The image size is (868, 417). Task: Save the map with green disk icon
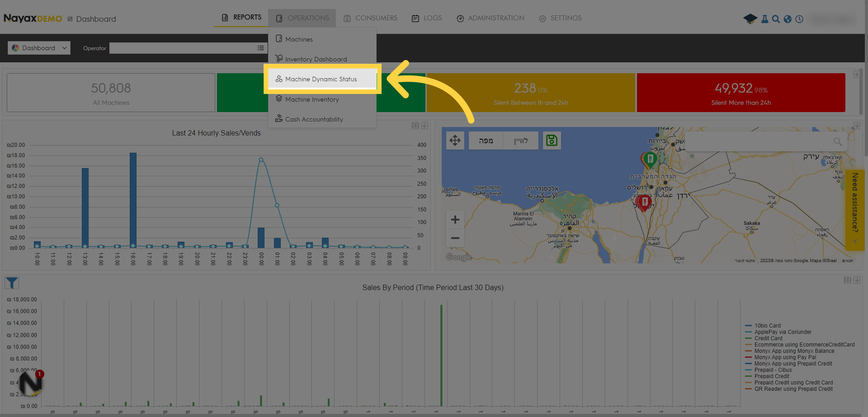(x=552, y=141)
